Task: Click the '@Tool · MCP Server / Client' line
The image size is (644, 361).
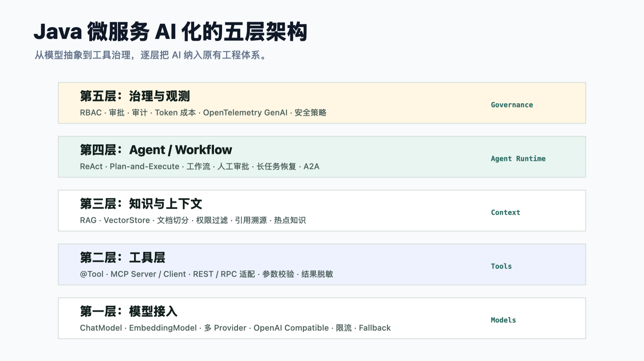Action: pos(207,274)
